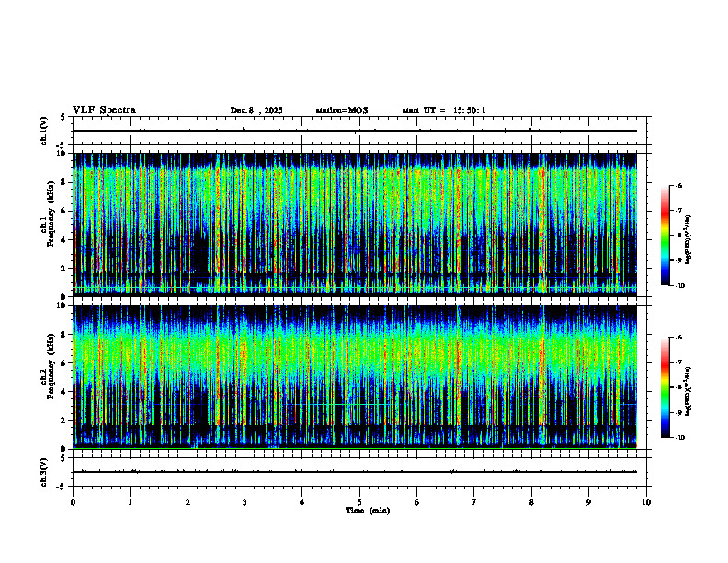Click the time axis tick label "1"

pos(130,502)
